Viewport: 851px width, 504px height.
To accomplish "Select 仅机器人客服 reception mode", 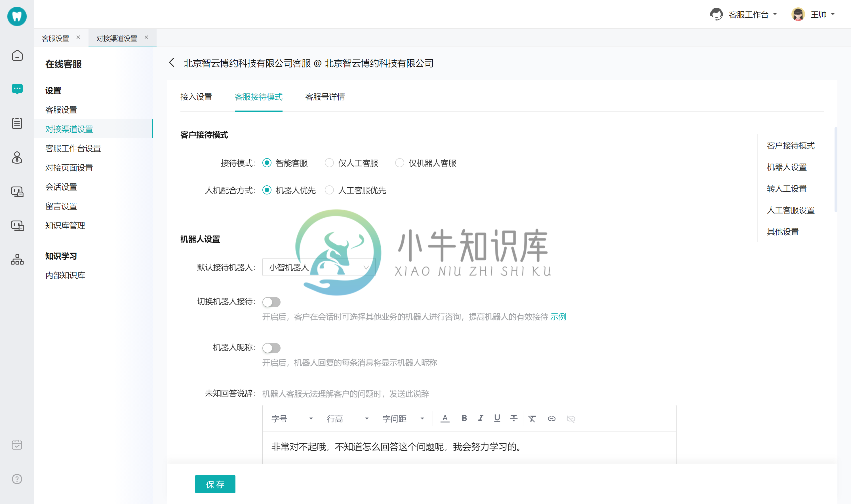I will [x=399, y=163].
